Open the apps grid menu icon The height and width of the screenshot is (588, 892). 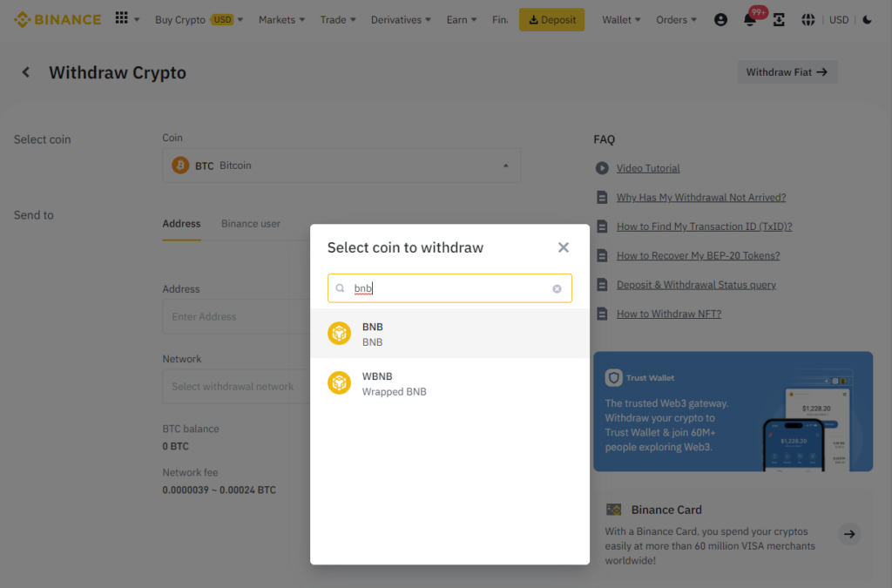coord(121,18)
